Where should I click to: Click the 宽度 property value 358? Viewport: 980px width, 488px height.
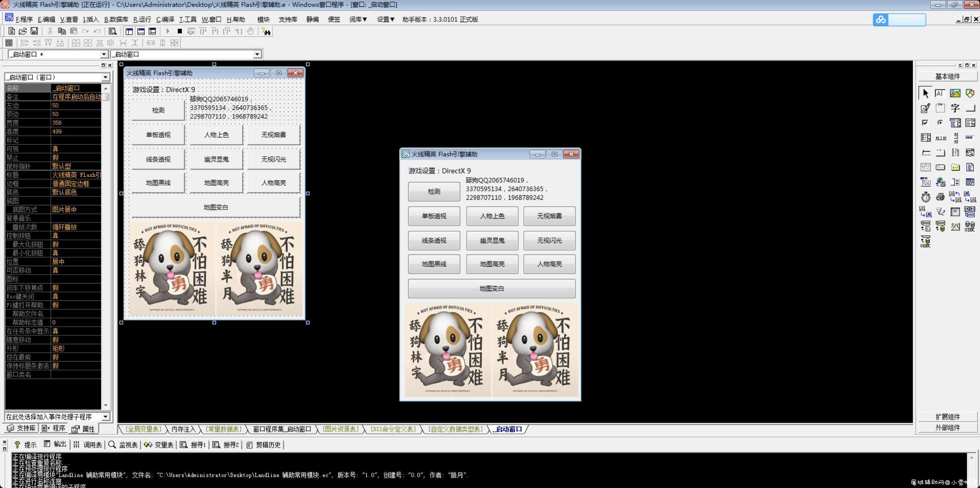click(x=76, y=123)
